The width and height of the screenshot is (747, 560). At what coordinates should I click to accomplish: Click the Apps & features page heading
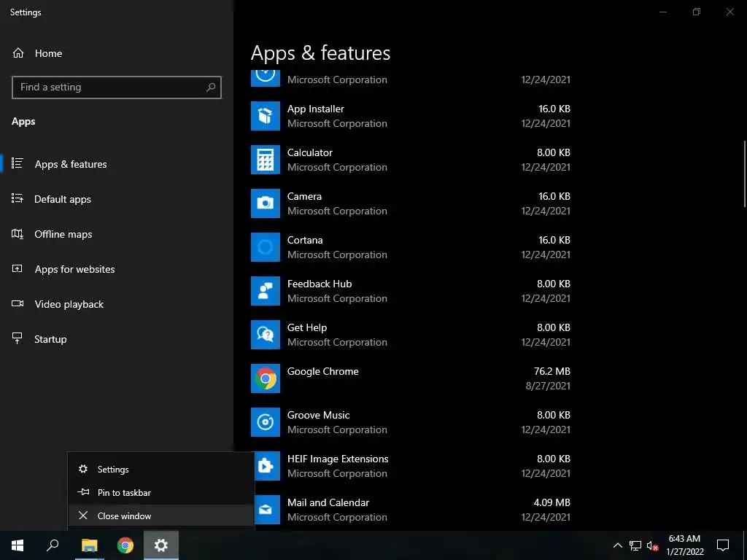point(321,52)
